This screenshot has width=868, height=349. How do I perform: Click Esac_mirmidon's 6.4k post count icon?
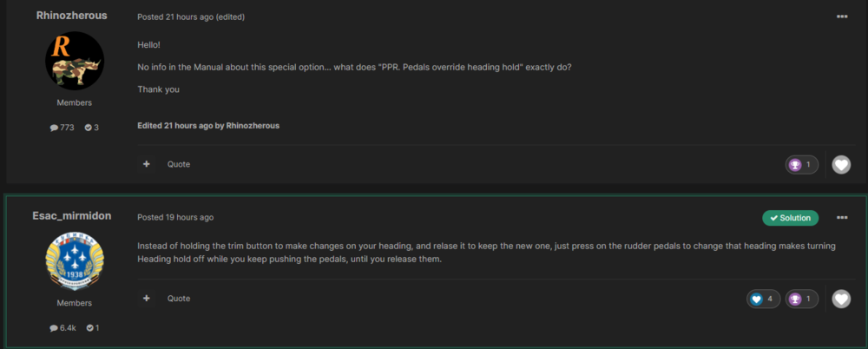point(55,327)
